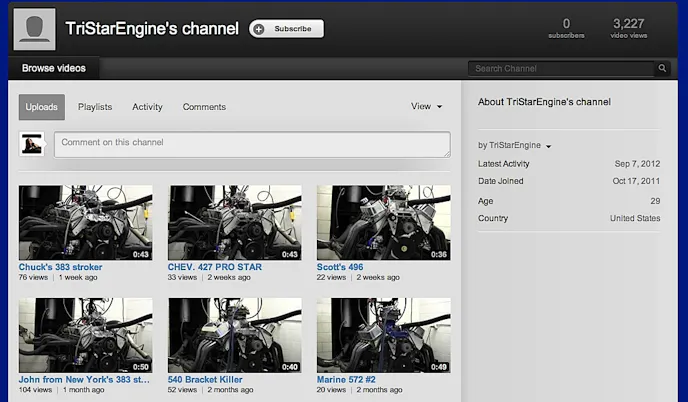Select the Uploads tab
The image size is (688, 402).
[x=41, y=107]
